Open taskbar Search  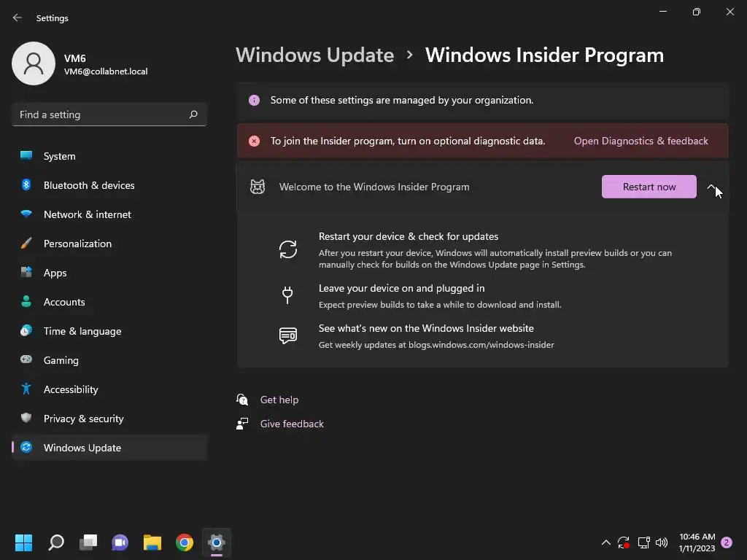(x=56, y=542)
